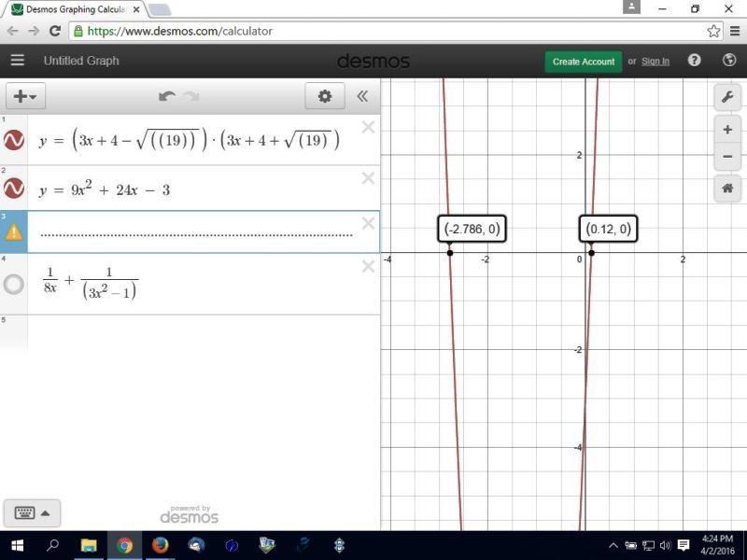Open File Explorer from taskbar
Viewport: 747px width, 560px height.
click(89, 545)
